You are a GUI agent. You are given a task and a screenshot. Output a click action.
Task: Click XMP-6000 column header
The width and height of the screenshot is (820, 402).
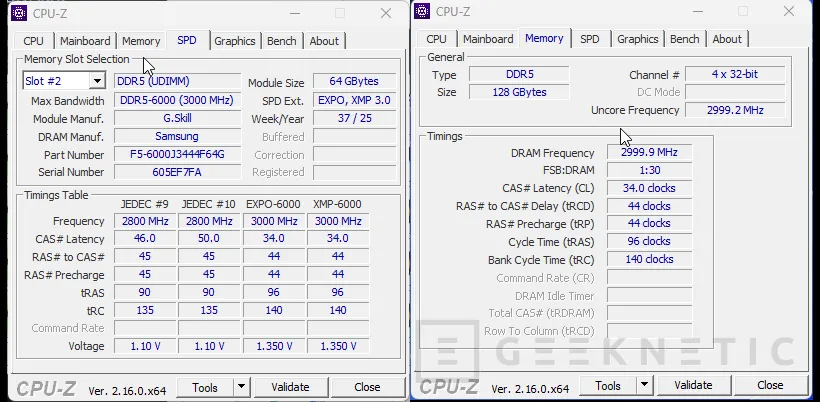click(337, 204)
